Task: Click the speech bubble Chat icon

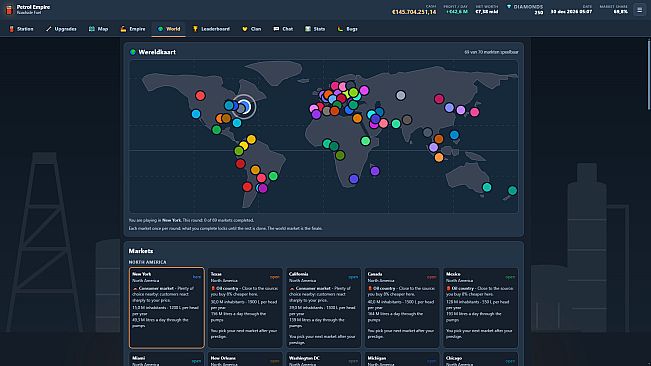Action: 276,29
